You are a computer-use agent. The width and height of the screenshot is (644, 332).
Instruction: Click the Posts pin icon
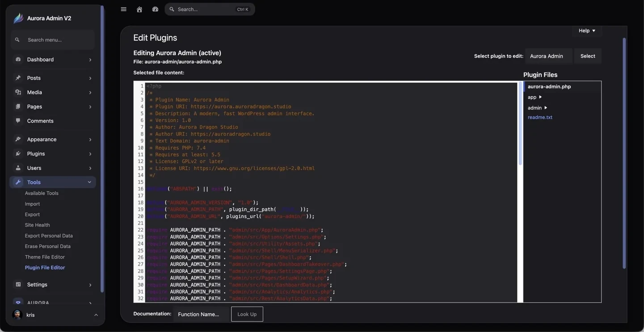18,78
